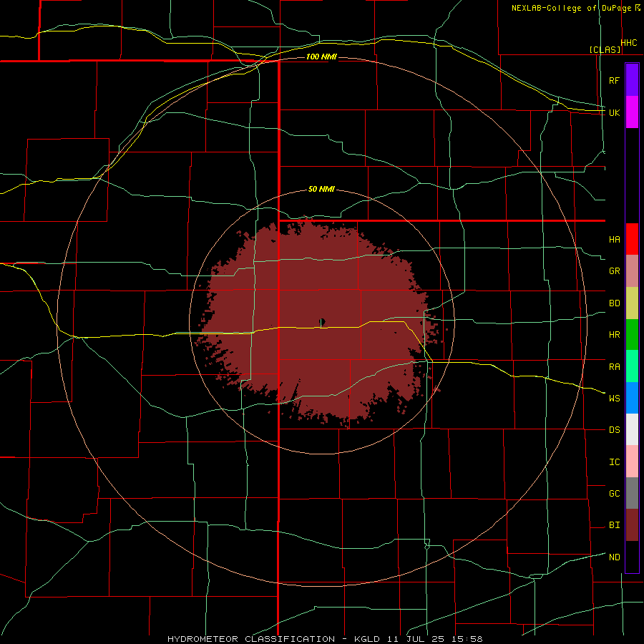This screenshot has height=644, width=644.
Task: Select the WS blue legend swatch
Action: pyautogui.click(x=632, y=398)
